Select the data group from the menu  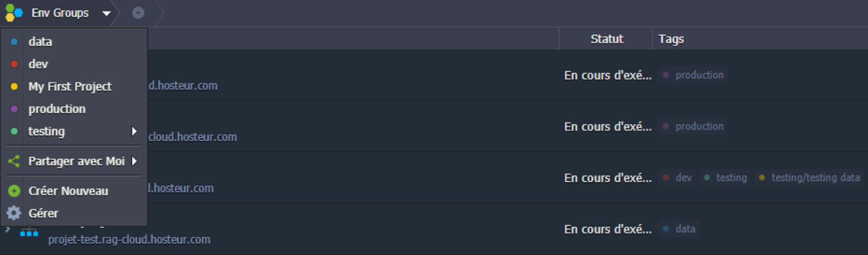[x=40, y=42]
